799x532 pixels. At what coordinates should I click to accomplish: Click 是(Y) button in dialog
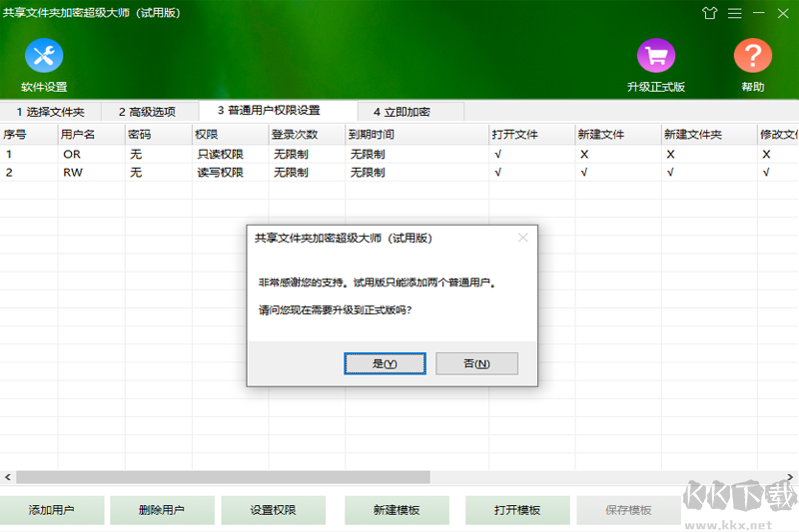(385, 363)
